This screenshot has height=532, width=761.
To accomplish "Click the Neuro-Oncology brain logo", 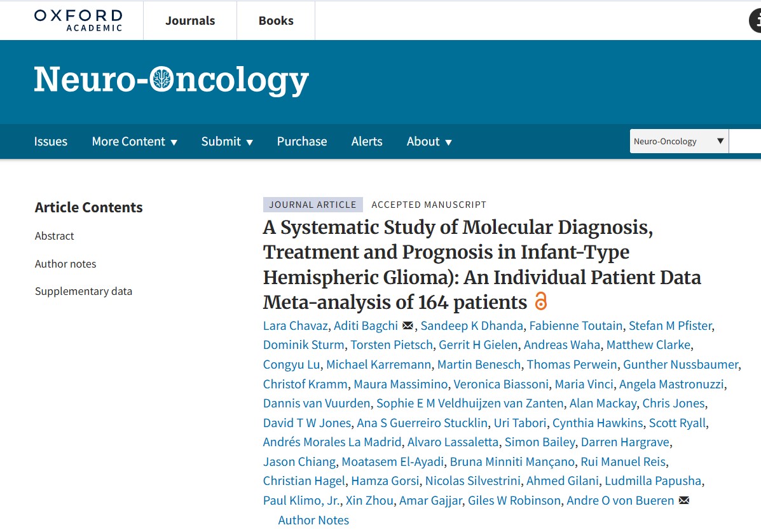I will [163, 79].
